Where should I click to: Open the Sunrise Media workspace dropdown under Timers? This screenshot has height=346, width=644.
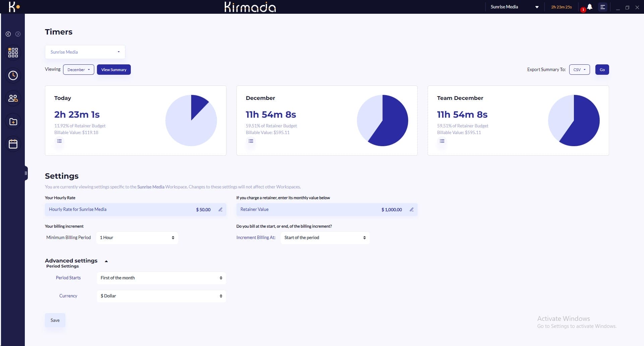85,52
